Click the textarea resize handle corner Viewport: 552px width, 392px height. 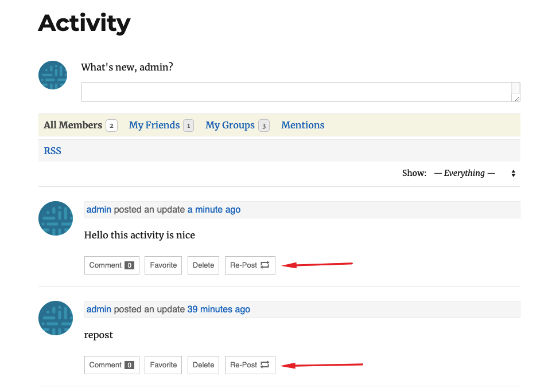(x=516, y=98)
